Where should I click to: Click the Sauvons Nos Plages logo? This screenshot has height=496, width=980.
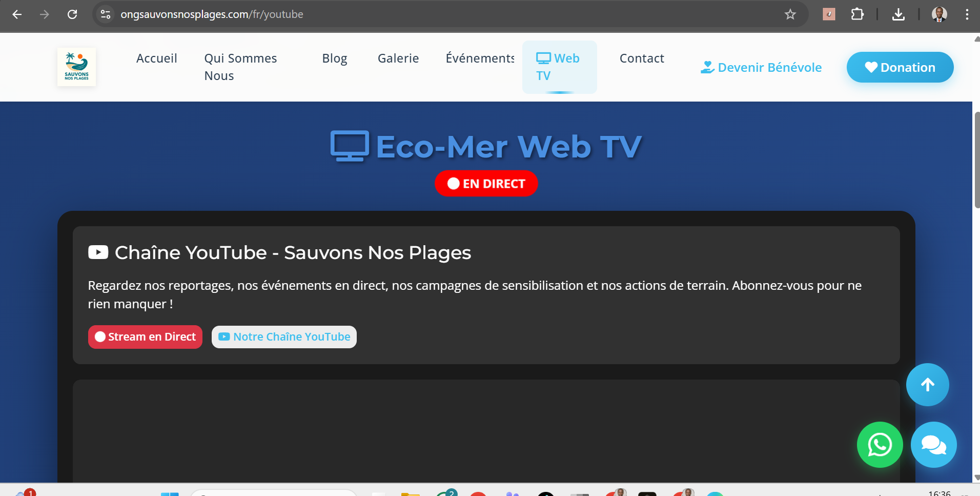coord(76,67)
